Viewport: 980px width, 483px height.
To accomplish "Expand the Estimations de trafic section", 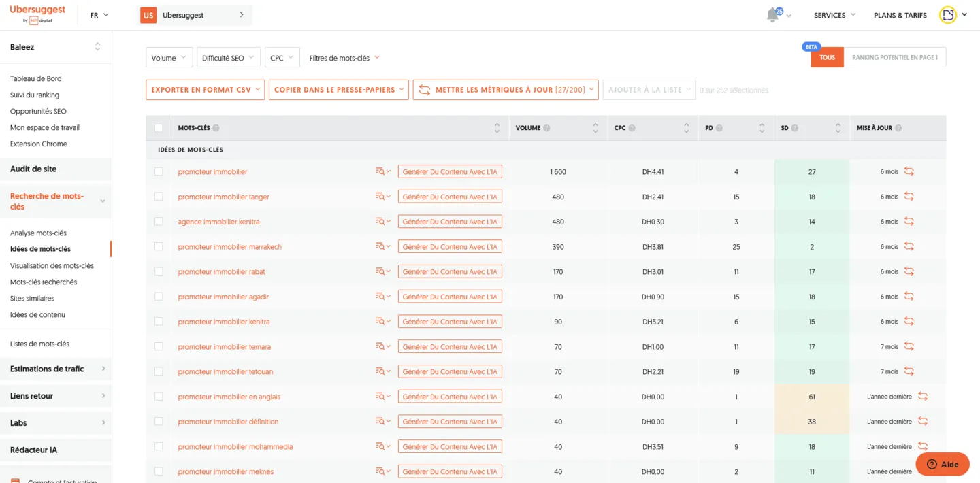I will [56, 369].
